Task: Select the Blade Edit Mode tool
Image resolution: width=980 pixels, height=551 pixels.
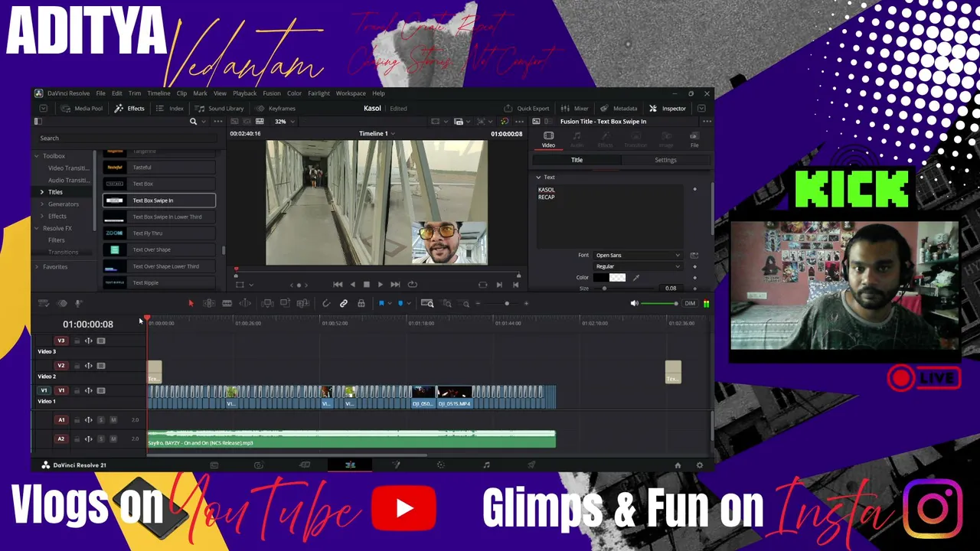Action: tap(227, 304)
